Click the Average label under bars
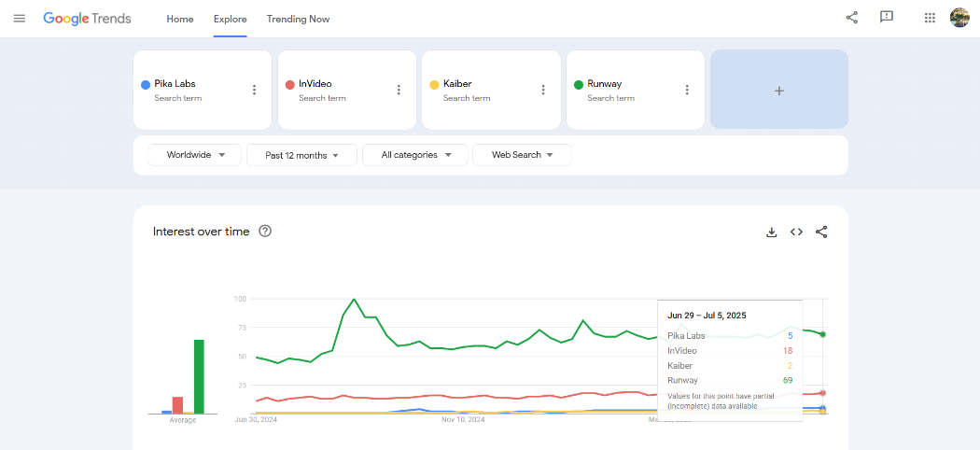The height and width of the screenshot is (450, 980). [x=183, y=420]
